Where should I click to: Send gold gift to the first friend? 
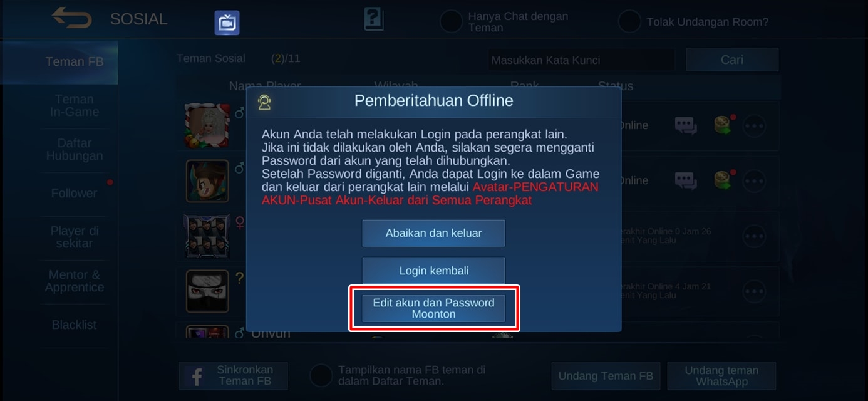[x=724, y=125]
